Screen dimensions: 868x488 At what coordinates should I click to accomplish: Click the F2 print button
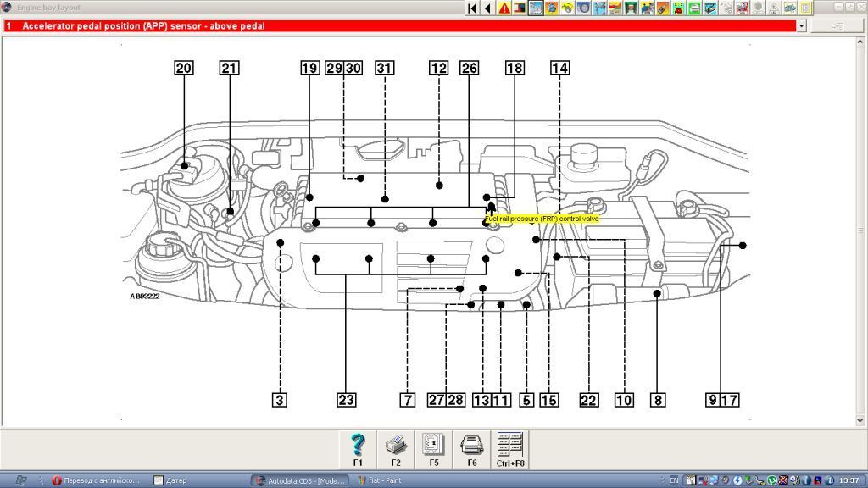pos(396,449)
